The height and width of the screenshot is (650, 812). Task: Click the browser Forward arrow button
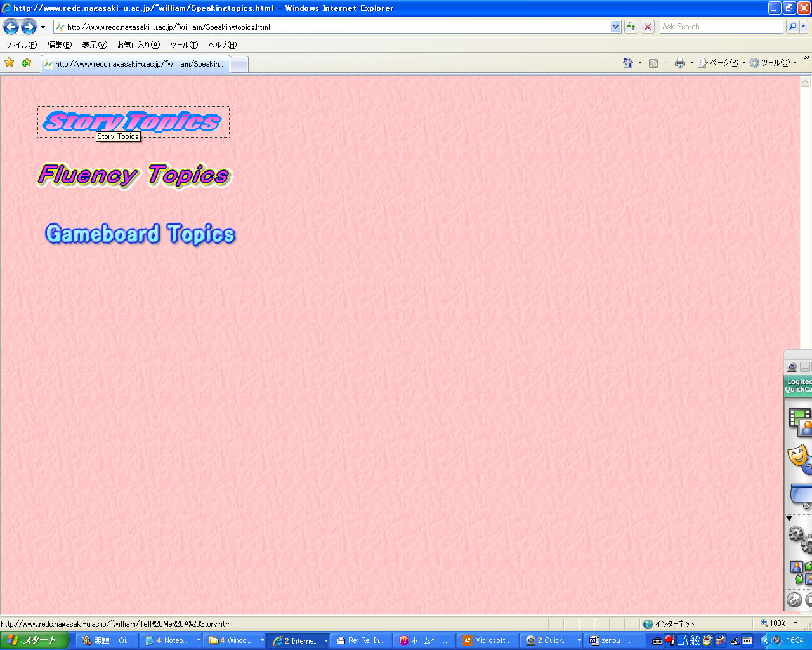pyautogui.click(x=29, y=27)
